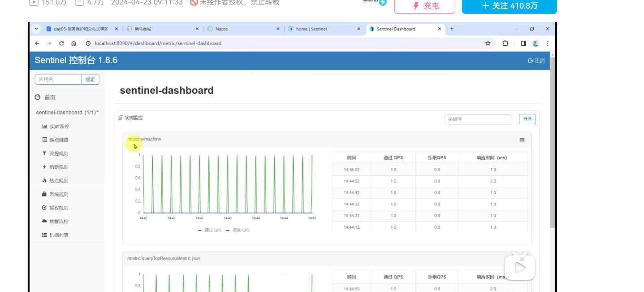This screenshot has height=292, width=644.
Task: Open the Chrome profile avatar
Action: coord(536,44)
